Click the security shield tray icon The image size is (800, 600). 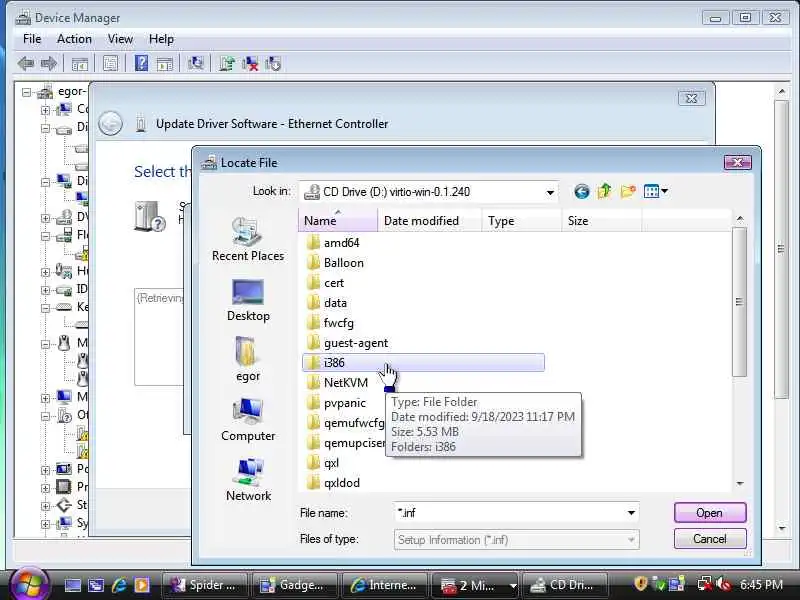[640, 584]
